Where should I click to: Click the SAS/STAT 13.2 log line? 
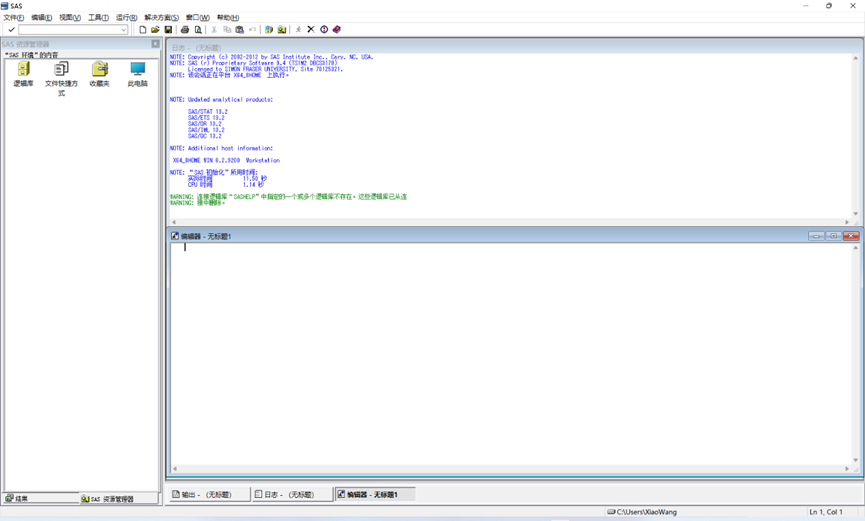pyautogui.click(x=207, y=111)
